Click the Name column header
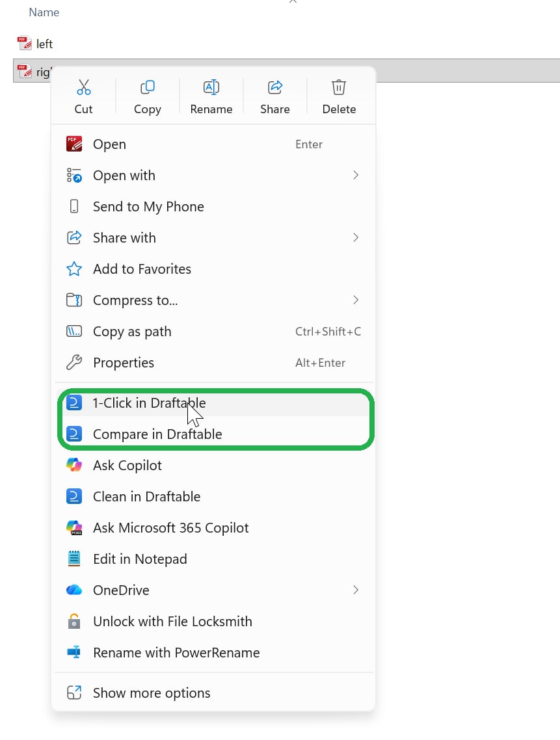 click(44, 12)
